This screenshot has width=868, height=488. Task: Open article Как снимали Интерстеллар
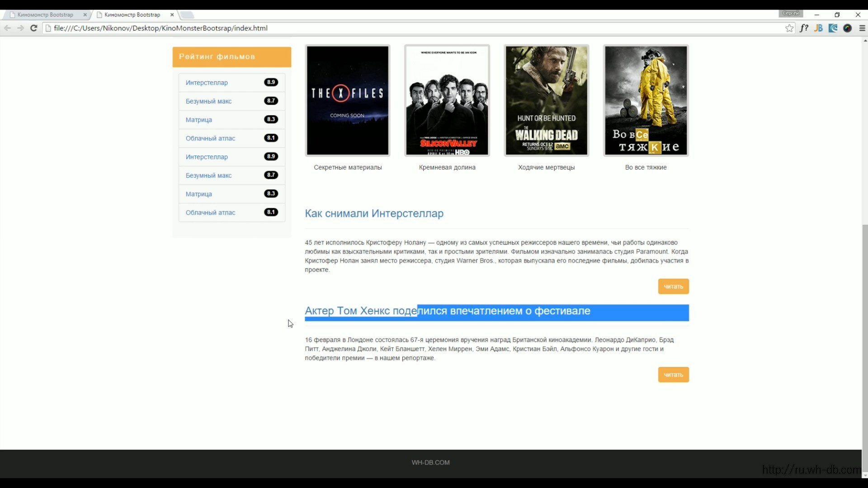point(374,213)
